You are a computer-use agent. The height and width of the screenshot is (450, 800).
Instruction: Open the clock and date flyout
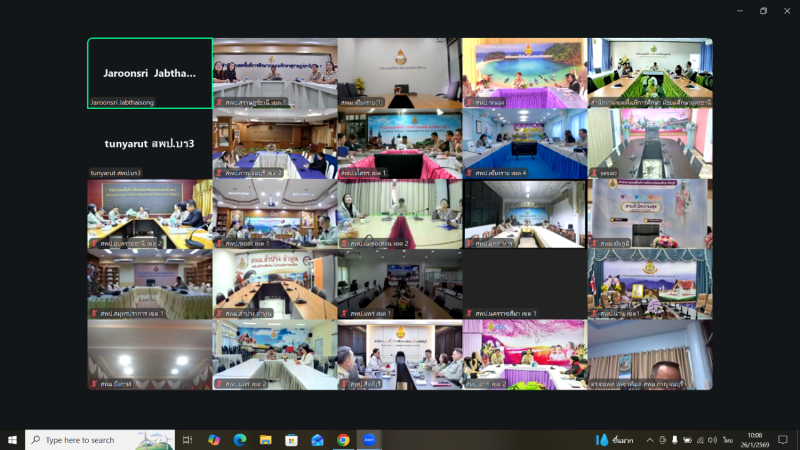pyautogui.click(x=757, y=440)
